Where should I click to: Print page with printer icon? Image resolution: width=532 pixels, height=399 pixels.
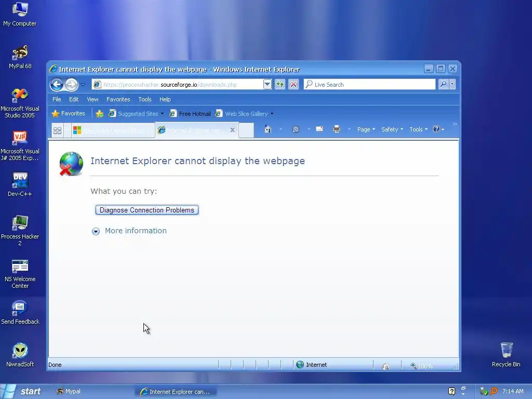point(336,129)
